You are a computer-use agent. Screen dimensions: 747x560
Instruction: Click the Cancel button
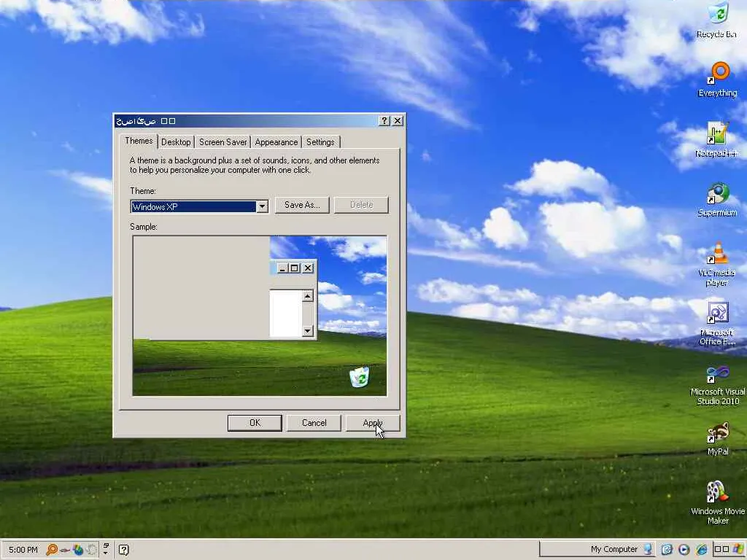coord(314,423)
